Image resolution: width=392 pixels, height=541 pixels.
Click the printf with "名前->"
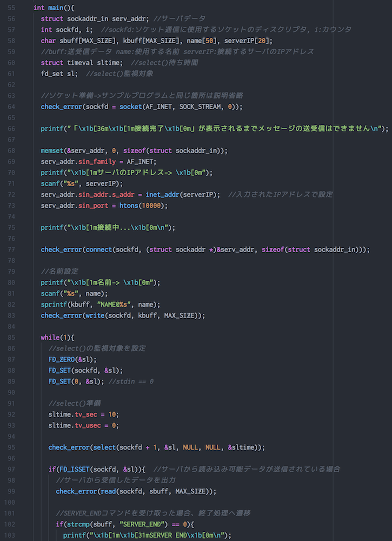(101, 282)
